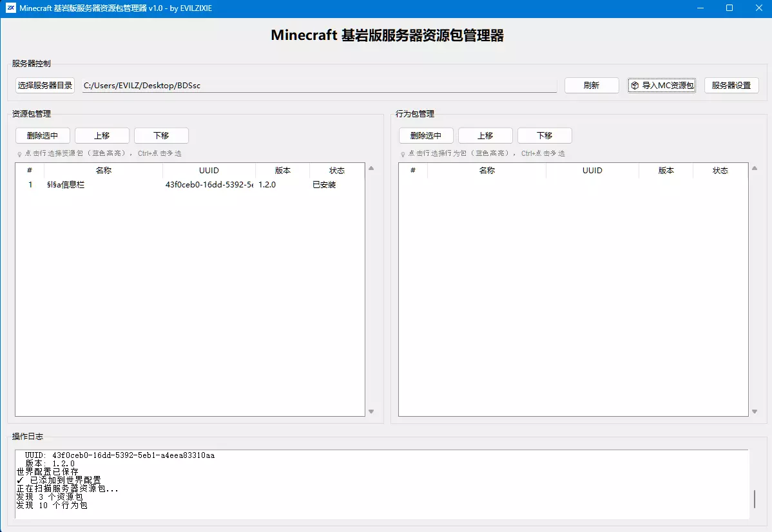The height and width of the screenshot is (532, 772).
Task: Click the ZX app icon in title bar
Action: (11, 8)
